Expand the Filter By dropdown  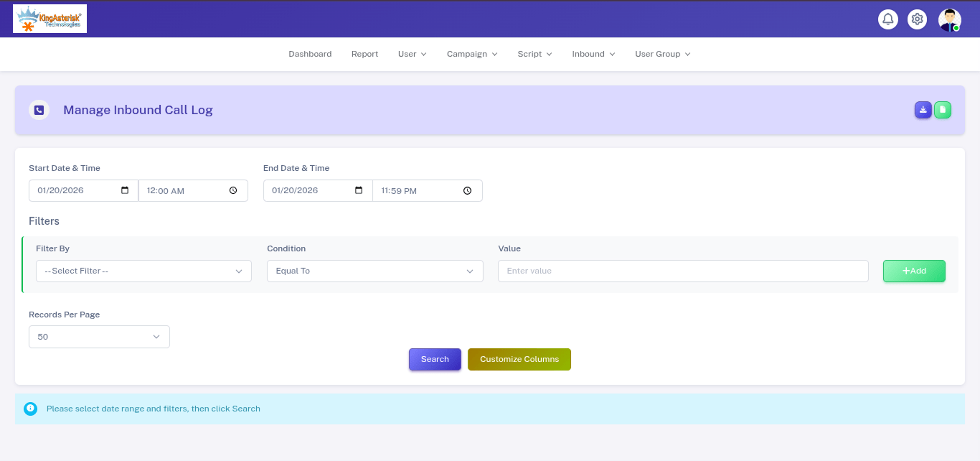click(143, 271)
